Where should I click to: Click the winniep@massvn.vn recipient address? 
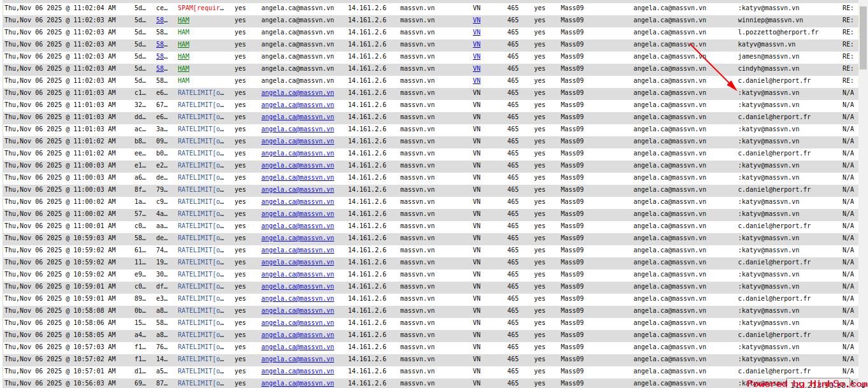tap(770, 20)
